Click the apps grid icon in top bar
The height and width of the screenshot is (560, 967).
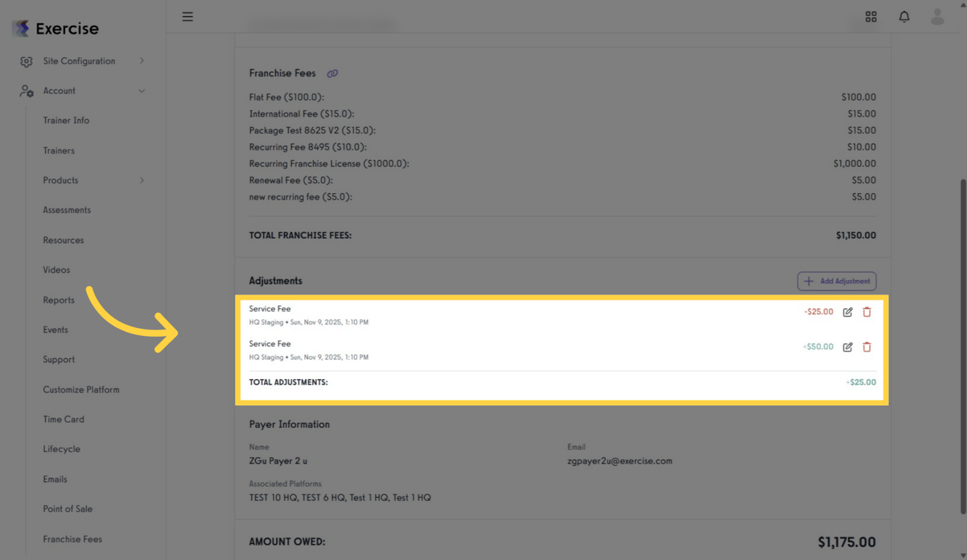871,16
